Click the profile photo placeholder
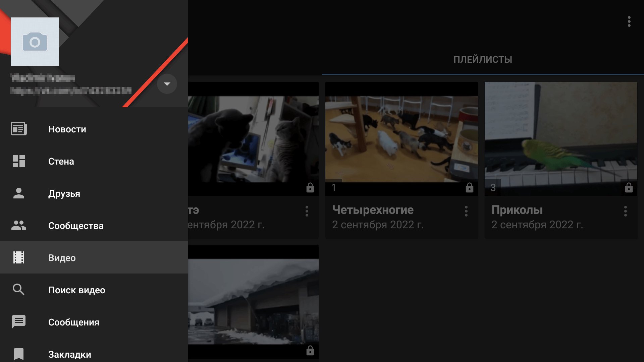This screenshot has height=362, width=644. pos(35,42)
